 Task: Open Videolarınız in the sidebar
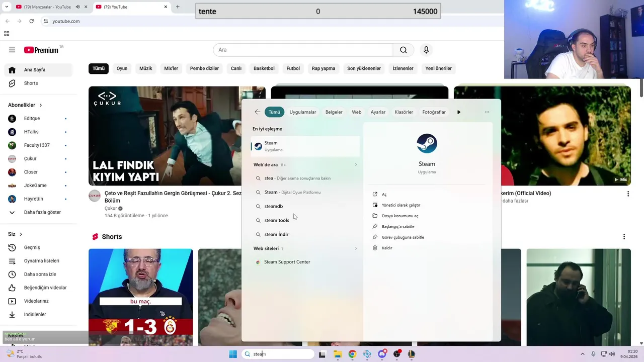(x=38, y=301)
